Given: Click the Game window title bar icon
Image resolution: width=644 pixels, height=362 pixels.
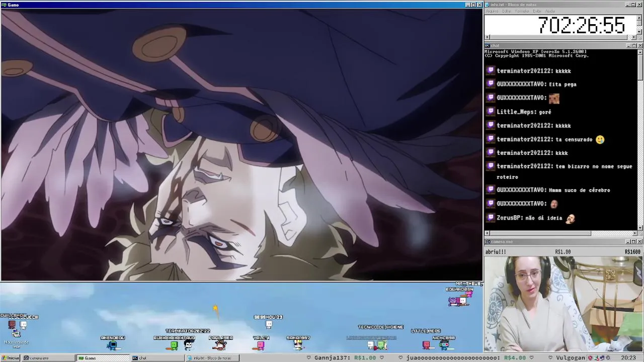Looking at the screenshot, I should pos(4,5).
